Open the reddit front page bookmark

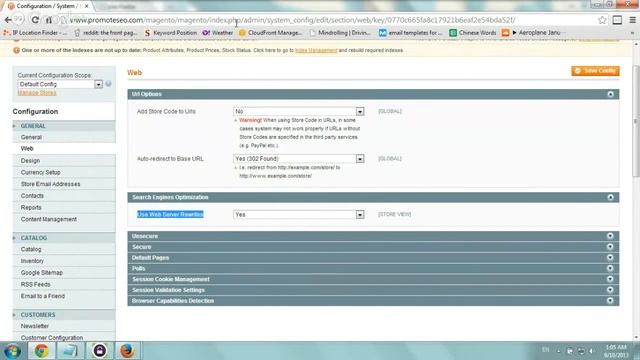tap(106, 33)
